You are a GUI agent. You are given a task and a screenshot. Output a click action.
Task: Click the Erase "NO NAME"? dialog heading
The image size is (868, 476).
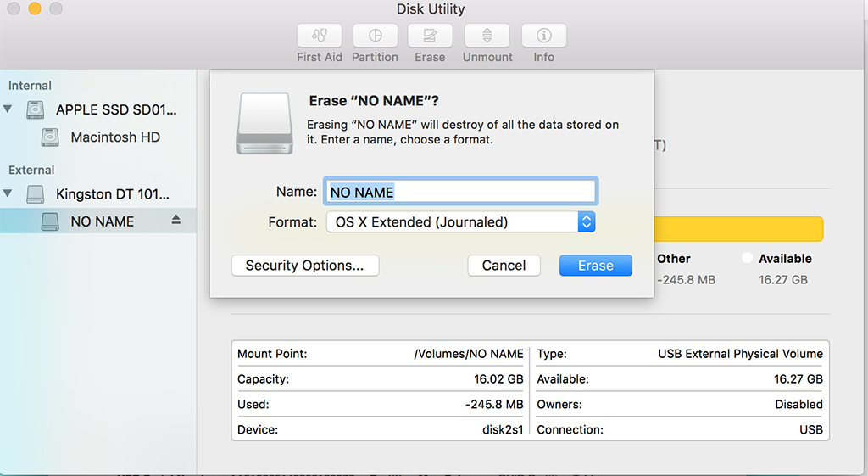374,101
